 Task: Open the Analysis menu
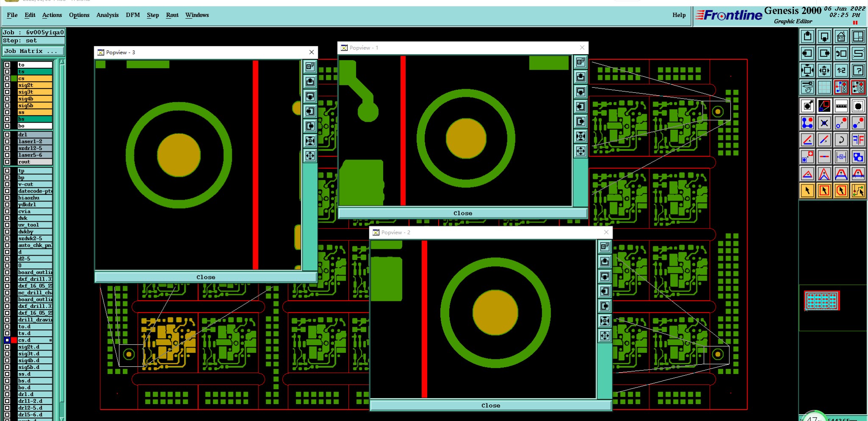pyautogui.click(x=108, y=15)
